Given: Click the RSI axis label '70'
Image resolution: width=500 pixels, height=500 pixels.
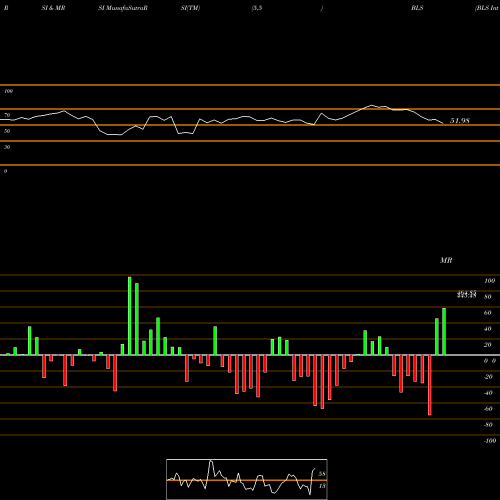Looking at the screenshot, I should coord(7,115).
